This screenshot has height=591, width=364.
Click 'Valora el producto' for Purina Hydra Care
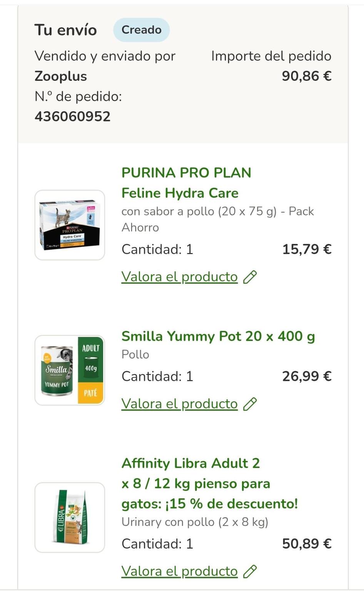point(180,277)
